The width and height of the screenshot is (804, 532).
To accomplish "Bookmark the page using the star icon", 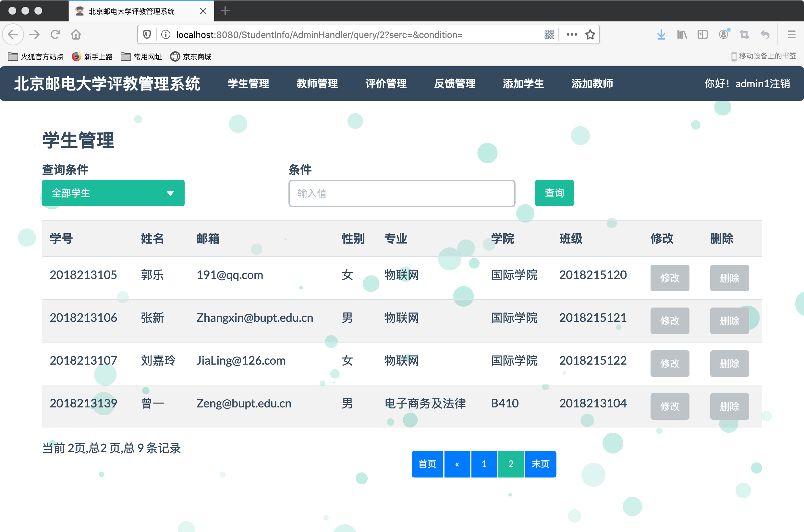I will (590, 34).
